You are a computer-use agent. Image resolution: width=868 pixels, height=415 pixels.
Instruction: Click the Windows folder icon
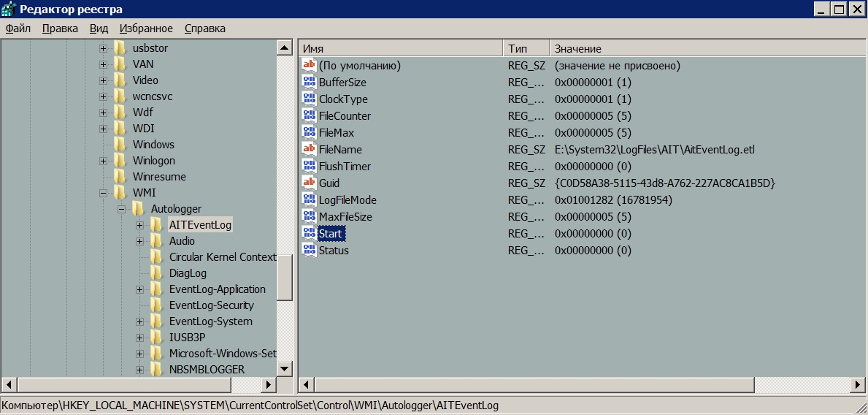pyautogui.click(x=120, y=145)
